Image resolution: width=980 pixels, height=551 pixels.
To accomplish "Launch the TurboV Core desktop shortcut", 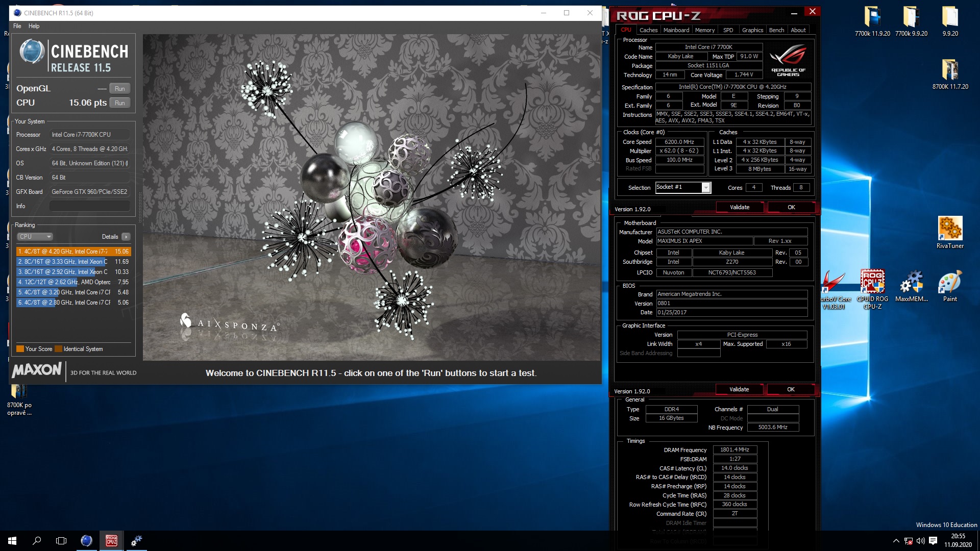I will click(x=834, y=289).
